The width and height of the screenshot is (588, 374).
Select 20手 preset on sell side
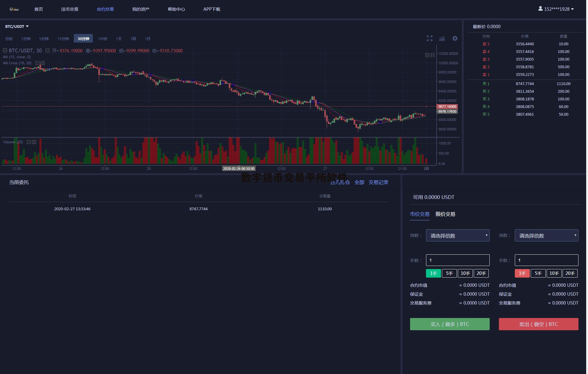(570, 273)
